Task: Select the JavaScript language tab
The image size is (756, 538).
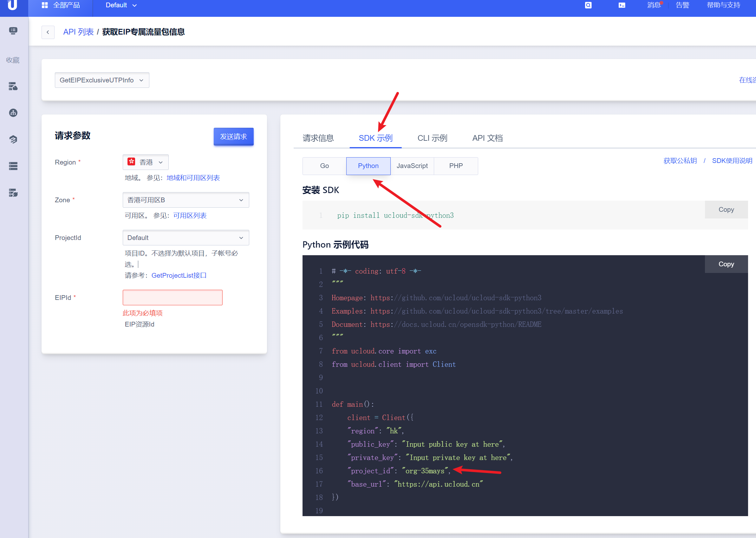Action: pyautogui.click(x=412, y=166)
